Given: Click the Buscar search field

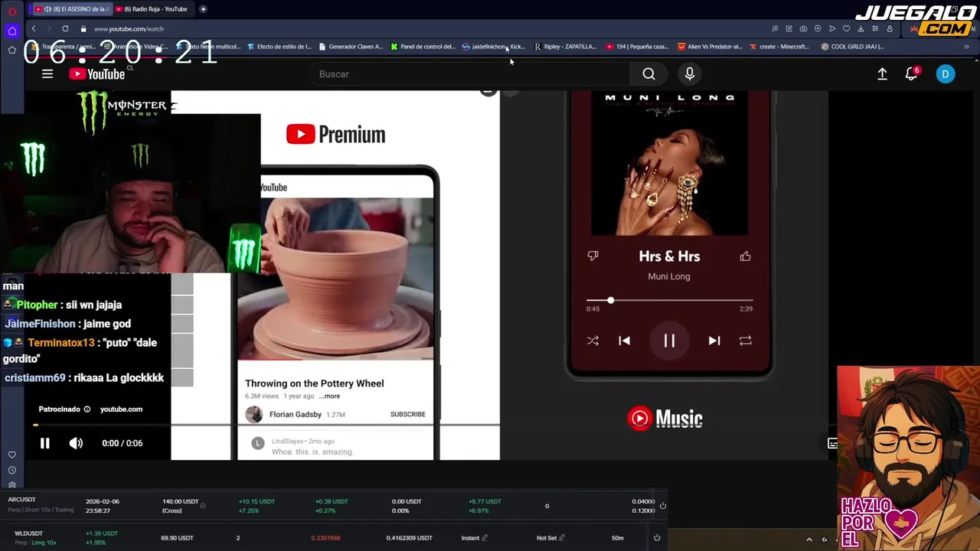Looking at the screenshot, I should click(470, 73).
